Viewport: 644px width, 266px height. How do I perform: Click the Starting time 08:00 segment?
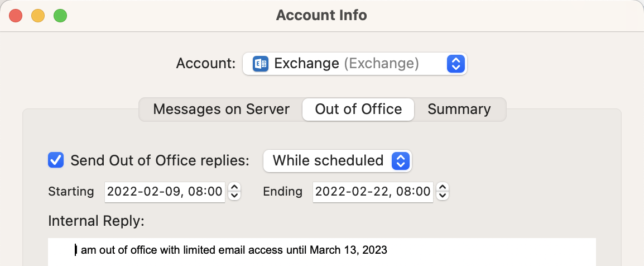[208, 192]
